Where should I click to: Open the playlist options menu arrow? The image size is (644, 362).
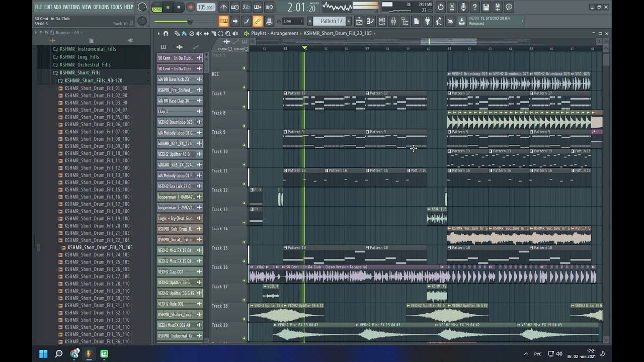pyautogui.click(x=158, y=34)
